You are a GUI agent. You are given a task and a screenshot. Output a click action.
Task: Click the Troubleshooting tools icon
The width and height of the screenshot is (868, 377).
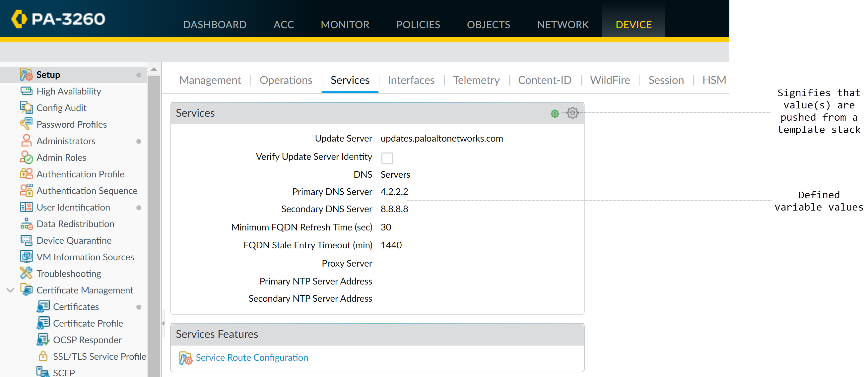pos(26,274)
